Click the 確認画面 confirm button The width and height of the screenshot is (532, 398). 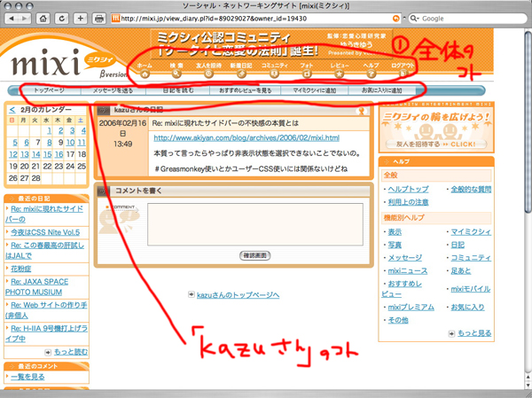(x=255, y=255)
